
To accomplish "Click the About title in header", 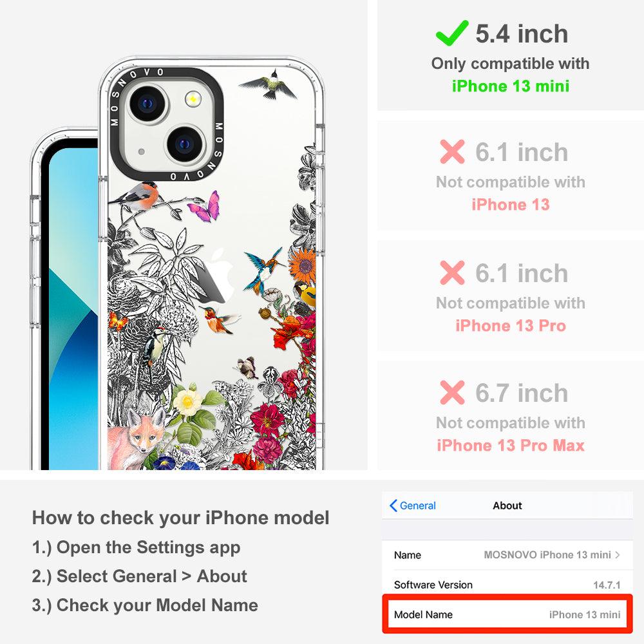I will 507,506.
